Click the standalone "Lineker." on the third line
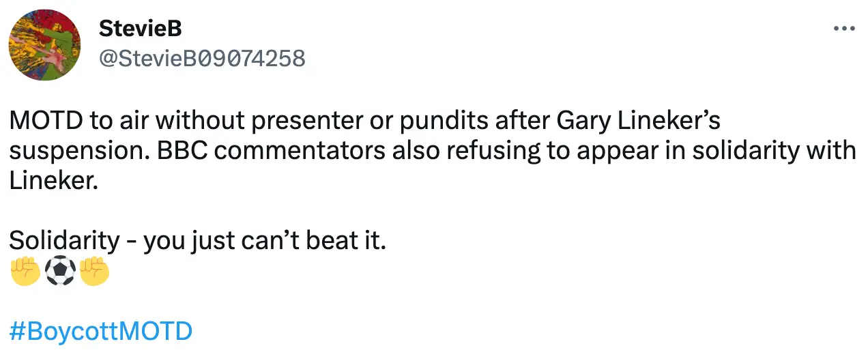868x359 pixels. pyautogui.click(x=49, y=182)
